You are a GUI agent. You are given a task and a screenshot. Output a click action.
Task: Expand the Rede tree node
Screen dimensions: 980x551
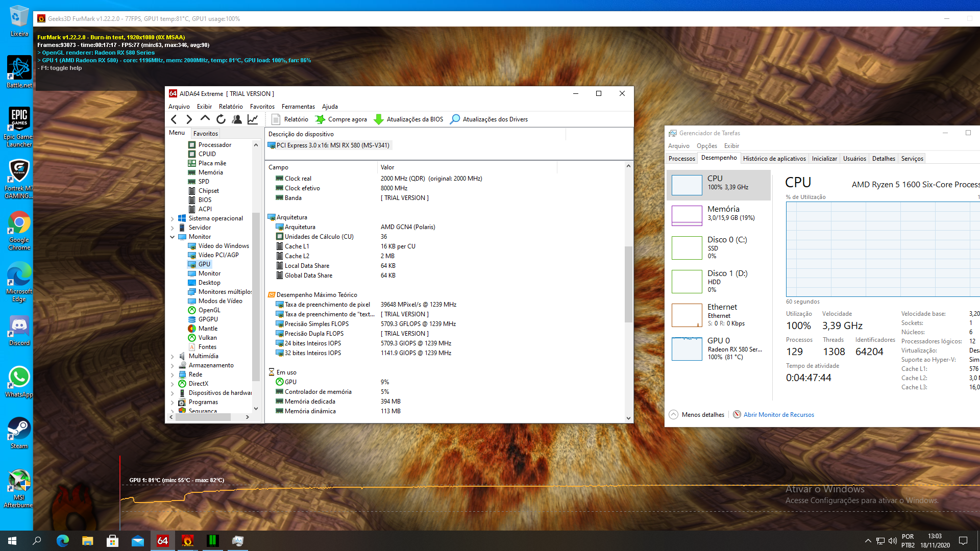point(172,375)
